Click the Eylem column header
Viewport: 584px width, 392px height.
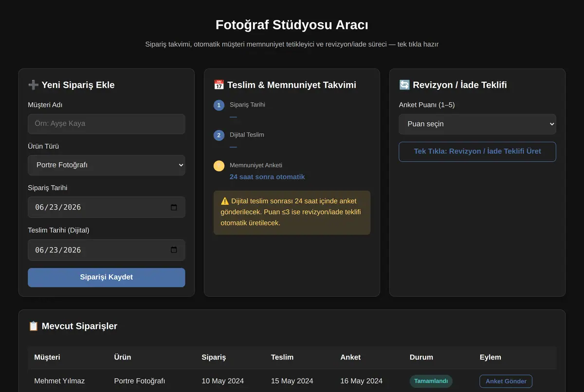490,357
